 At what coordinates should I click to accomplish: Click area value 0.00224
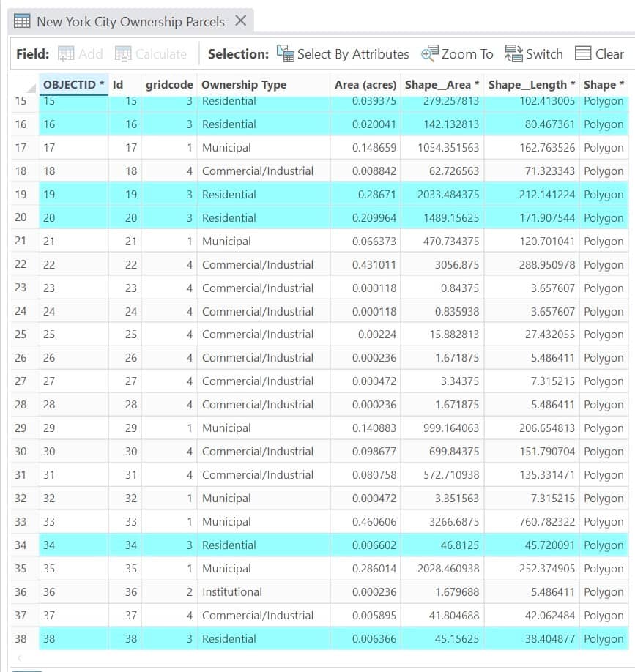coord(365,335)
